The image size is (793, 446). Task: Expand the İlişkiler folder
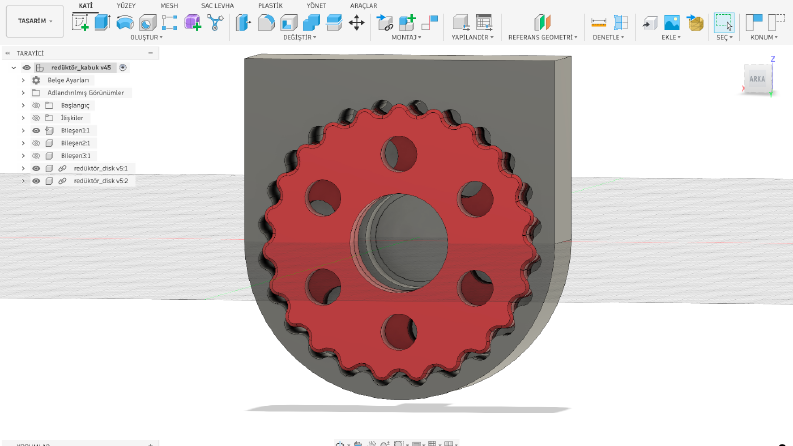(x=23, y=118)
